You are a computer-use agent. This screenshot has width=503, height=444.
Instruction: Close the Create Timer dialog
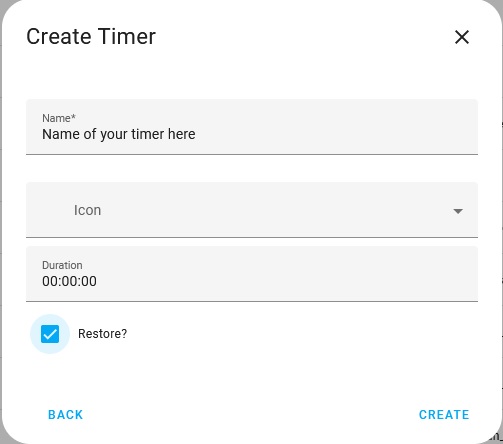pyautogui.click(x=462, y=37)
